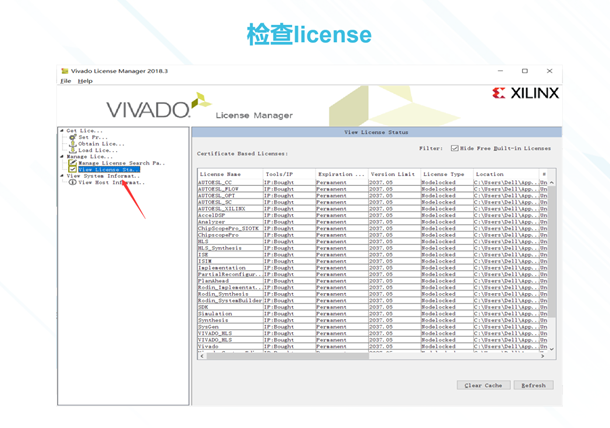Select the ChipscopePro license row
610x428 pixels.
pyautogui.click(x=372, y=235)
